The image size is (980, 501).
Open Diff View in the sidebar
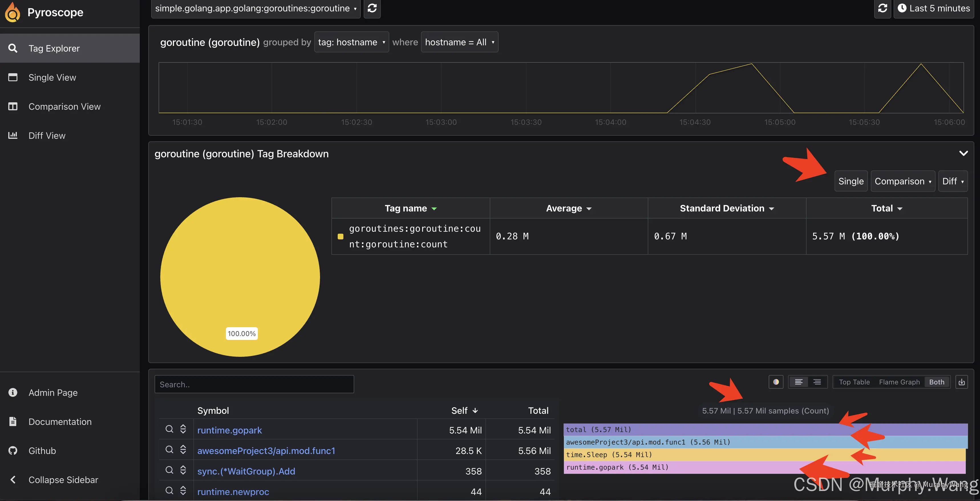point(47,135)
